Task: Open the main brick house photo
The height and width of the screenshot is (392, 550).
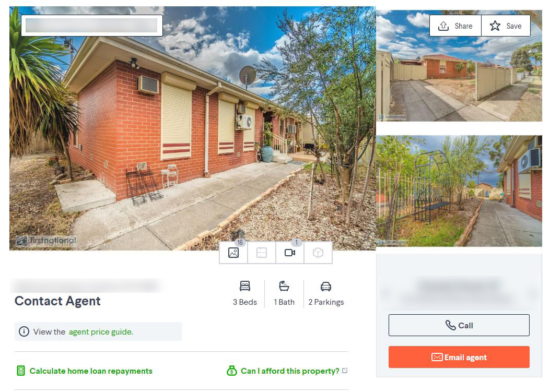Action: (x=192, y=128)
